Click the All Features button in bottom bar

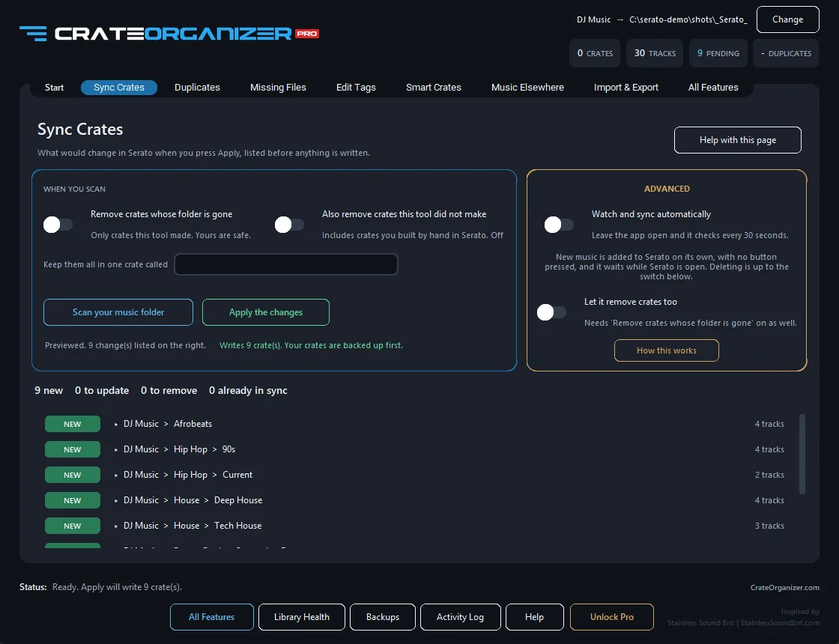212,617
